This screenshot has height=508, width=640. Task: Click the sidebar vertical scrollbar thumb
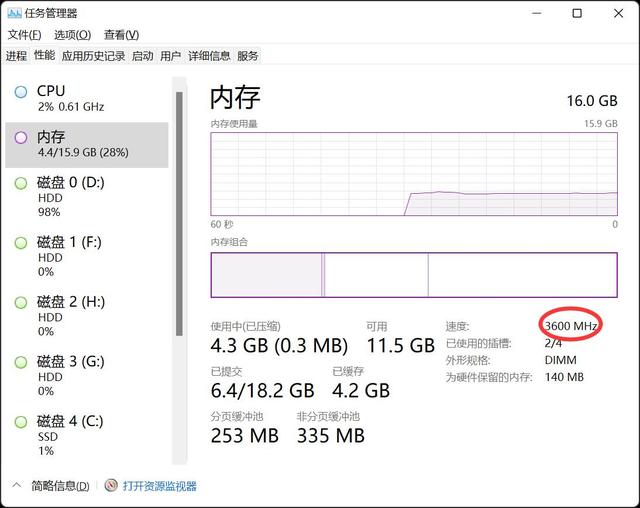179,214
